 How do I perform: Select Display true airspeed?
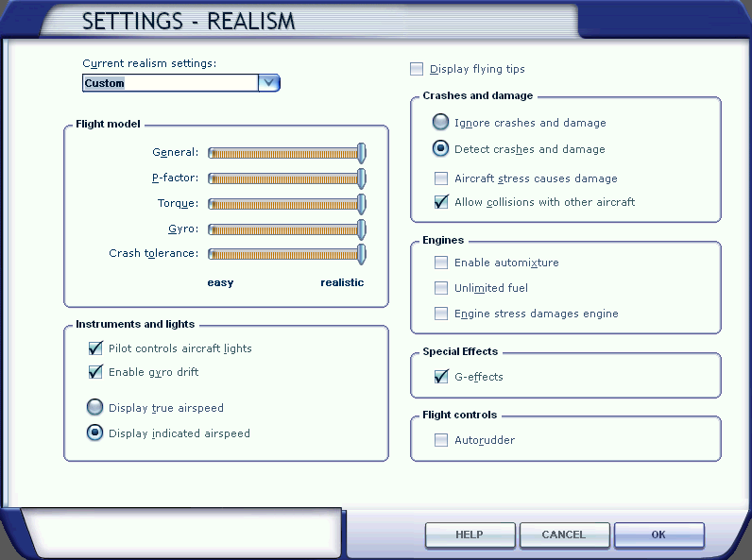coord(94,407)
